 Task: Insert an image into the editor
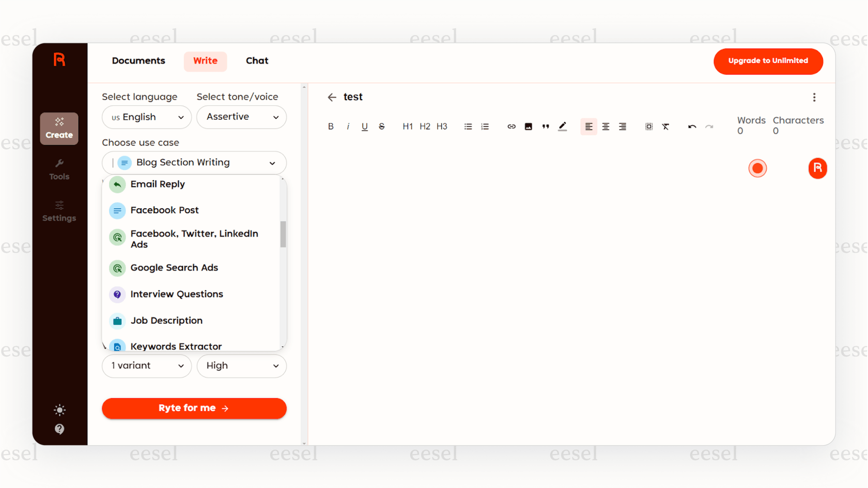tap(528, 126)
